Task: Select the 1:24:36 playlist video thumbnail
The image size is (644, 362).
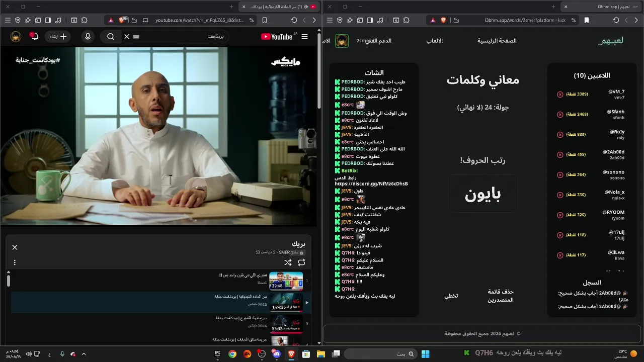Action: (286, 302)
